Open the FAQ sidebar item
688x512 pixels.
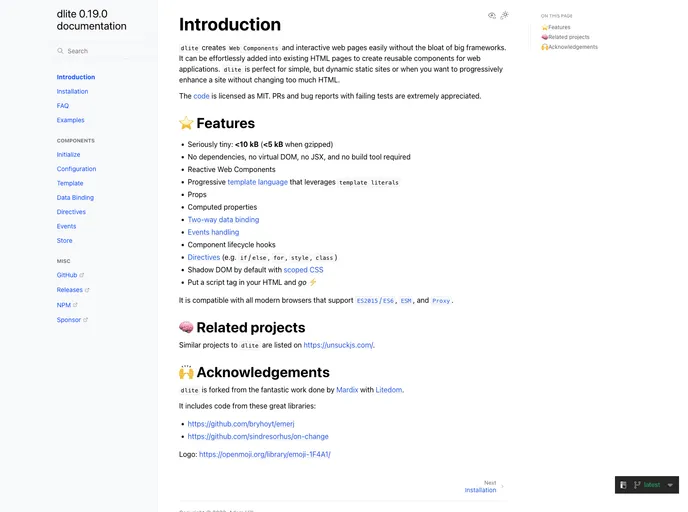click(x=63, y=106)
